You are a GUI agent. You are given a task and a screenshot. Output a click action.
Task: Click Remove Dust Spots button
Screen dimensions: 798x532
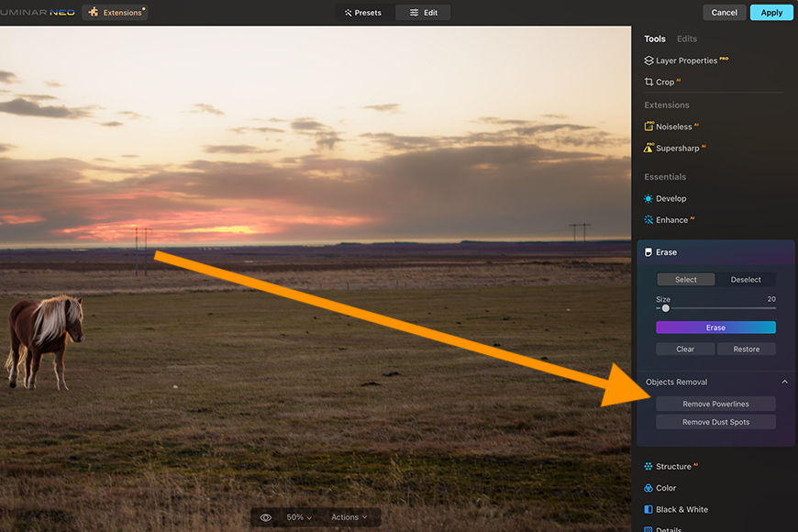coord(715,422)
